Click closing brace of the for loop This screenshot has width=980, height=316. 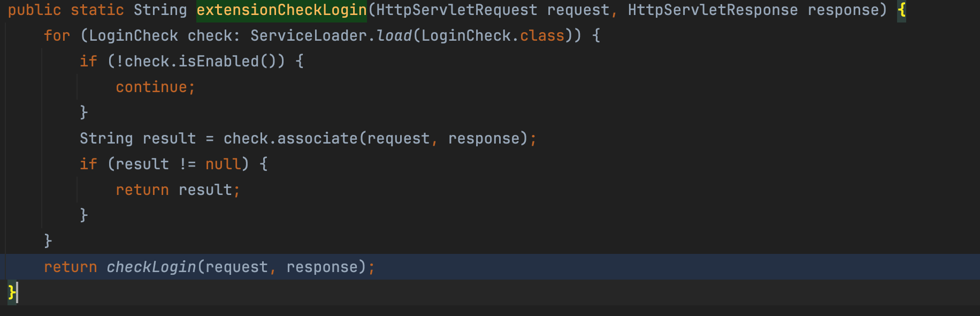(x=48, y=242)
